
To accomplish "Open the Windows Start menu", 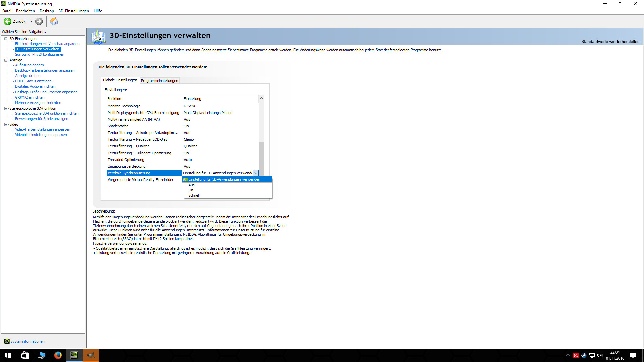I will 8,355.
